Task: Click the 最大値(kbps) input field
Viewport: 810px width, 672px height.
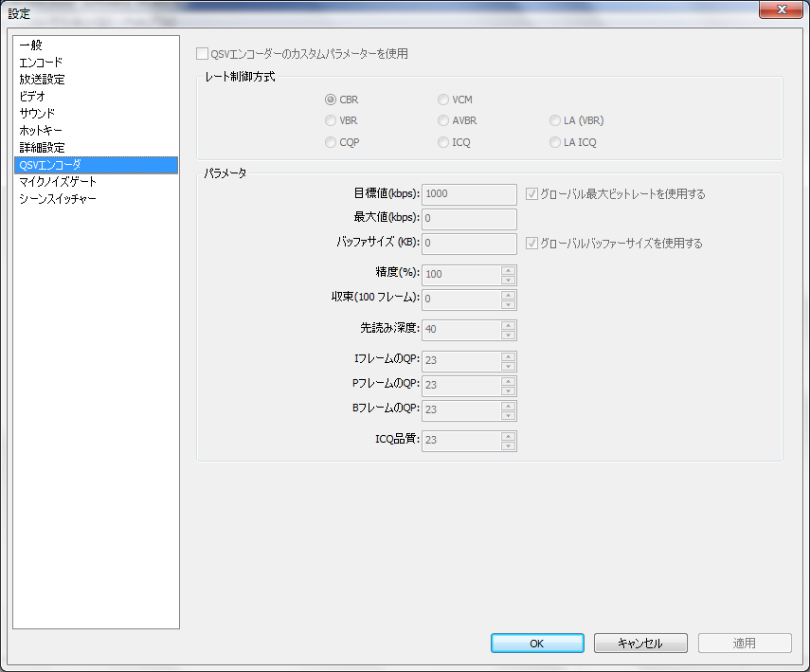Action: [469, 219]
